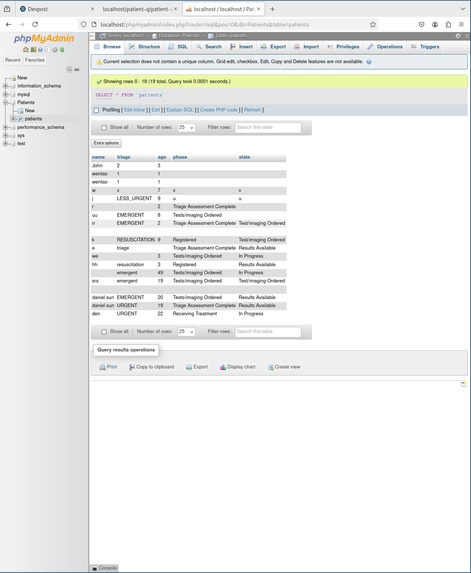Click the log out icon beside home
This screenshot has height=573, width=471.
click(33, 49)
